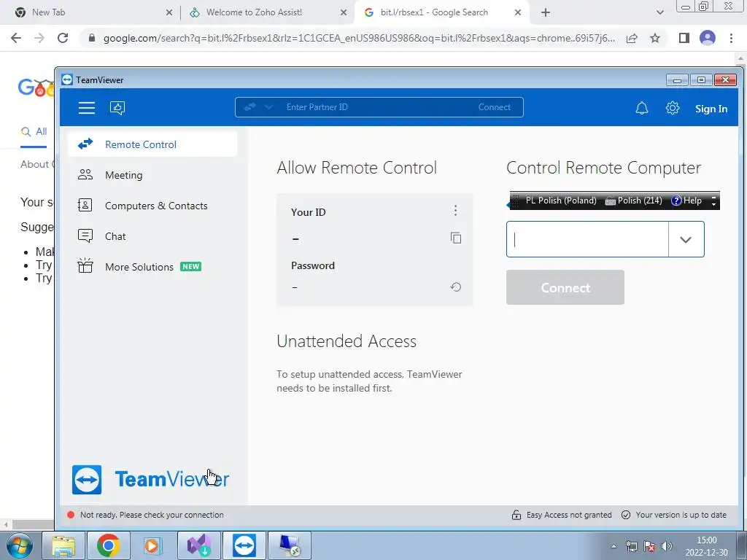Bookmark this page with the star icon
The width and height of the screenshot is (747, 560).
pyautogui.click(x=655, y=38)
